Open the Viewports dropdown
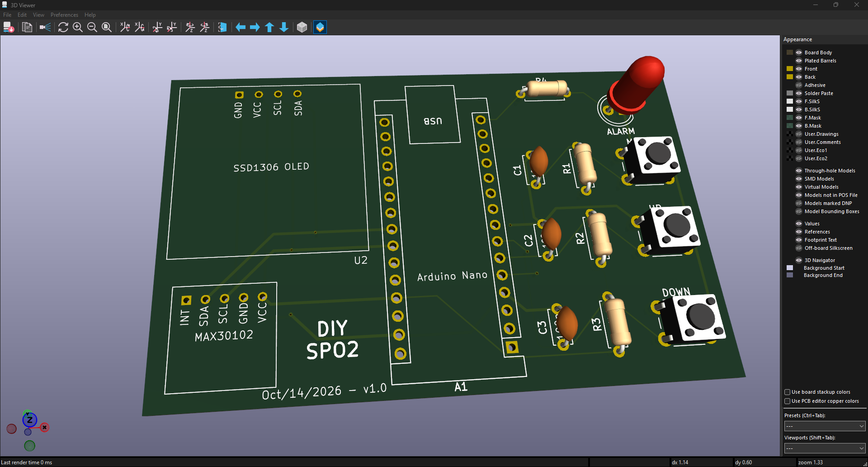 pyautogui.click(x=825, y=448)
